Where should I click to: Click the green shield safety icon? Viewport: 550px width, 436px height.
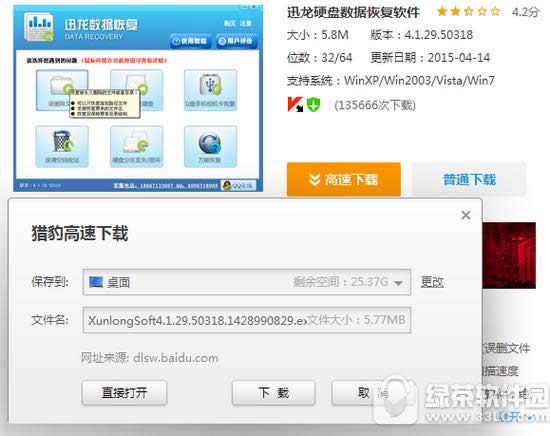click(313, 105)
